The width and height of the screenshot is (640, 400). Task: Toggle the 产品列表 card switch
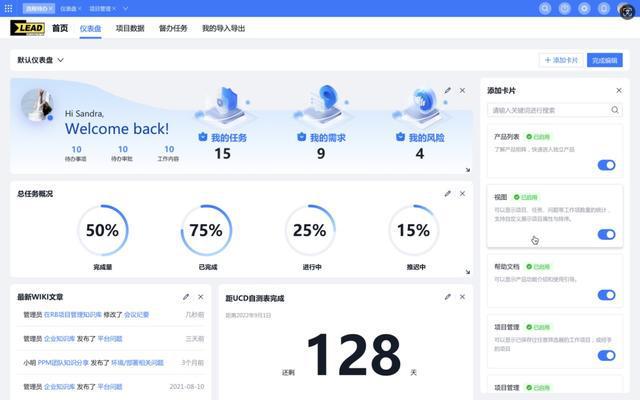tap(607, 165)
